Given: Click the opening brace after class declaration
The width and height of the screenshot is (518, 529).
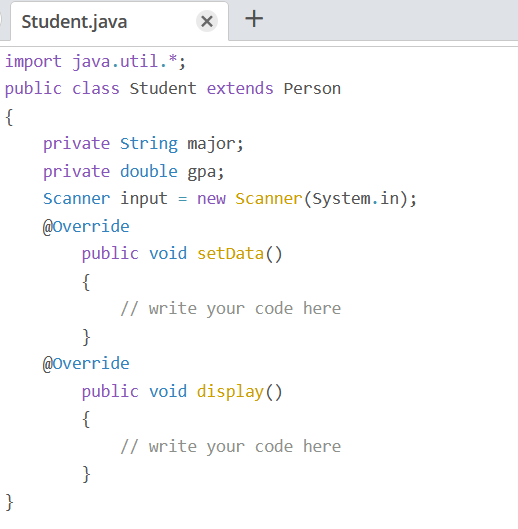Looking at the screenshot, I should tap(9, 117).
